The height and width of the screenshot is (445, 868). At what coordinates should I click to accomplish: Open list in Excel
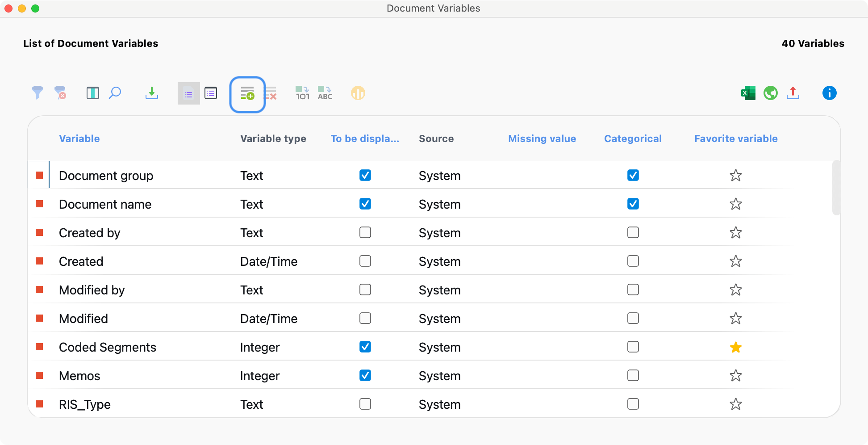coord(748,93)
